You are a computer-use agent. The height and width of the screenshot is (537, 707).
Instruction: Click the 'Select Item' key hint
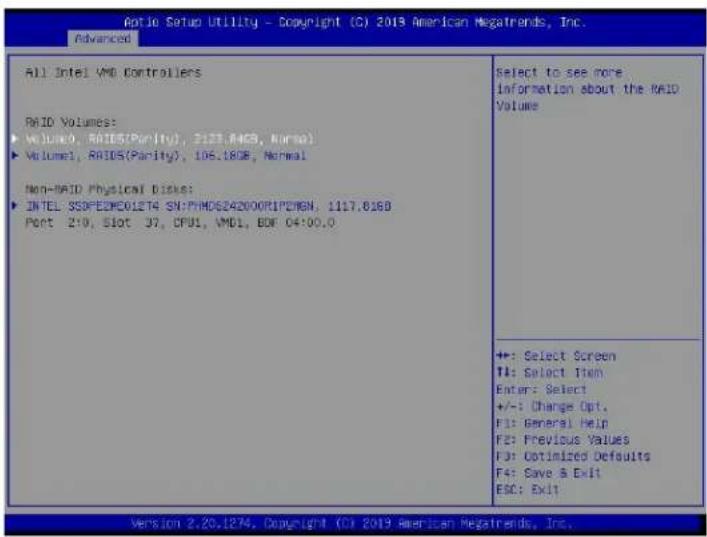tap(550, 372)
